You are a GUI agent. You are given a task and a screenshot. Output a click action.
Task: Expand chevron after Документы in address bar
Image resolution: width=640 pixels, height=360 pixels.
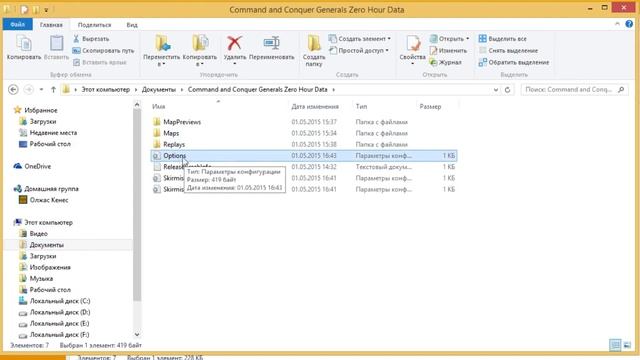pyautogui.click(x=182, y=89)
